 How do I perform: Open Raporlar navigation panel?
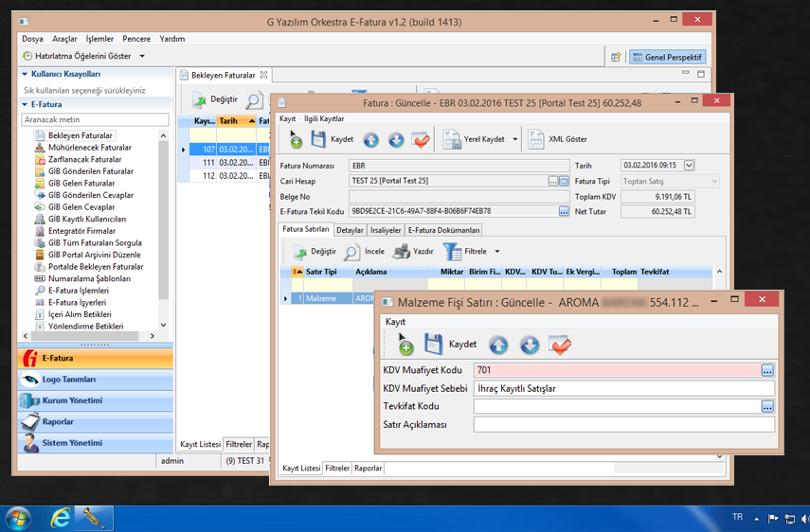point(95,421)
